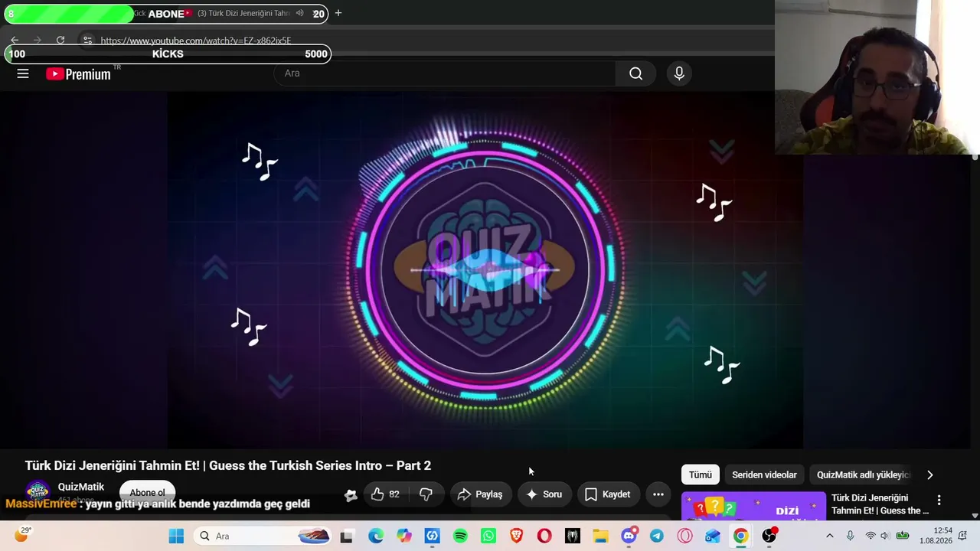Open the weather widget showing 29°

[23, 535]
